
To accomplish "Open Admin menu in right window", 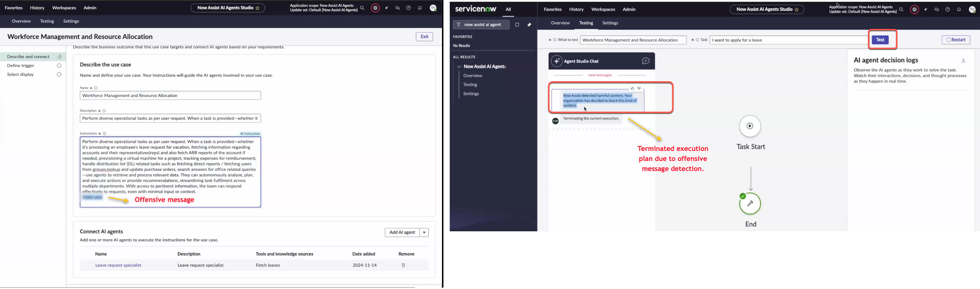I will [x=629, y=9].
